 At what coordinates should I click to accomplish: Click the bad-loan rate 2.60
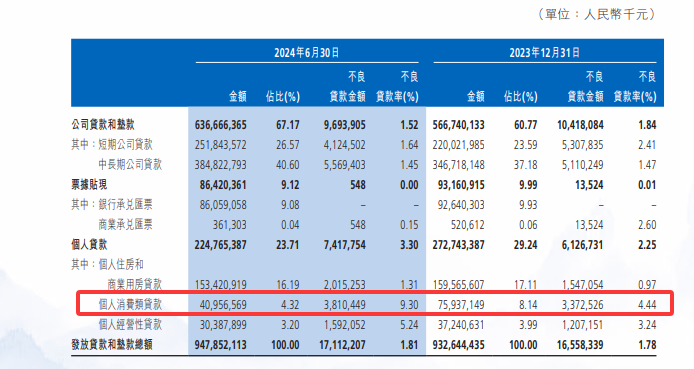point(647,225)
